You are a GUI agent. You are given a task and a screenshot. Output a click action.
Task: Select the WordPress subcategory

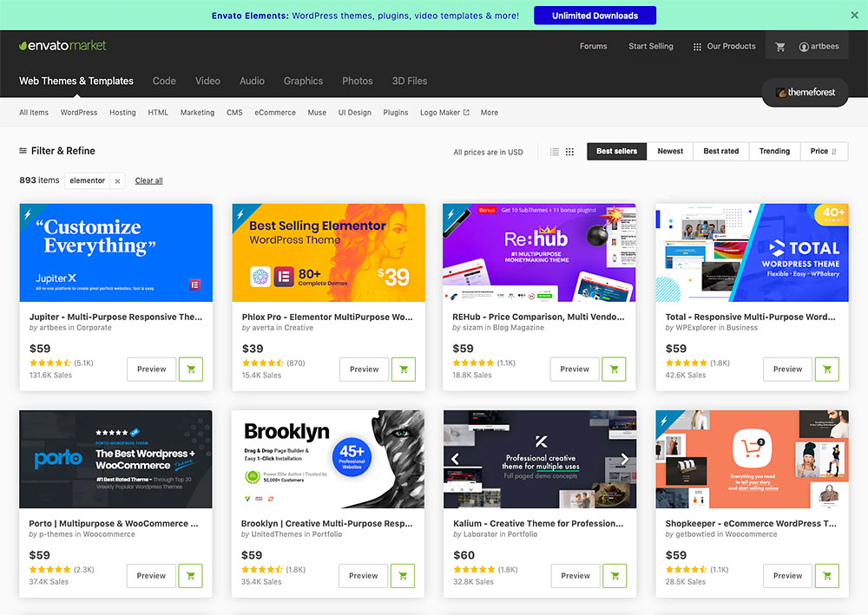(79, 112)
